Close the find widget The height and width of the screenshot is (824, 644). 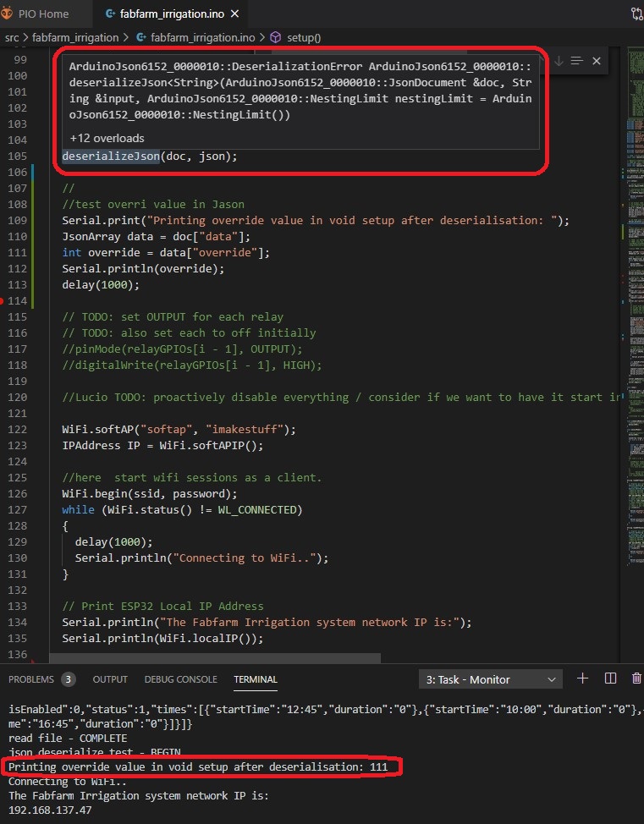point(596,61)
